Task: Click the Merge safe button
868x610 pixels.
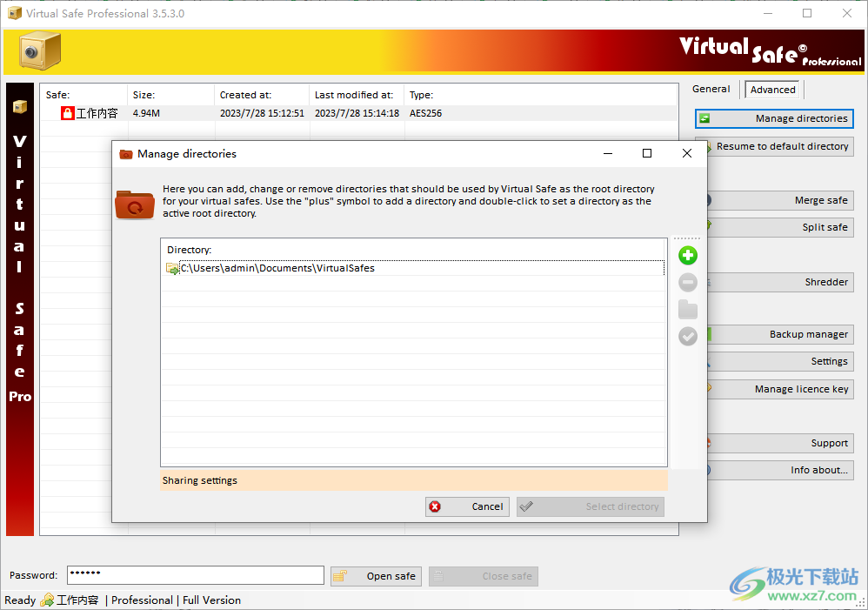Action: [780, 200]
